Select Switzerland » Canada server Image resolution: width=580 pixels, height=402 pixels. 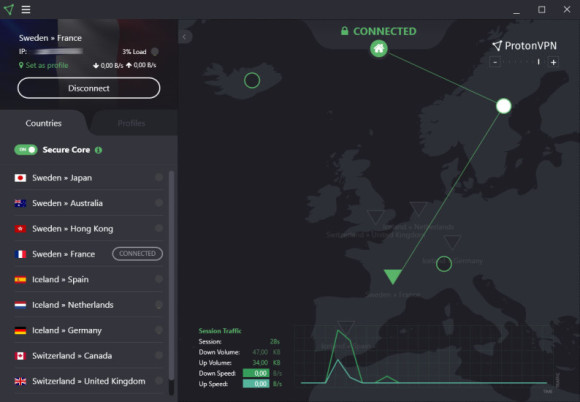pos(89,356)
